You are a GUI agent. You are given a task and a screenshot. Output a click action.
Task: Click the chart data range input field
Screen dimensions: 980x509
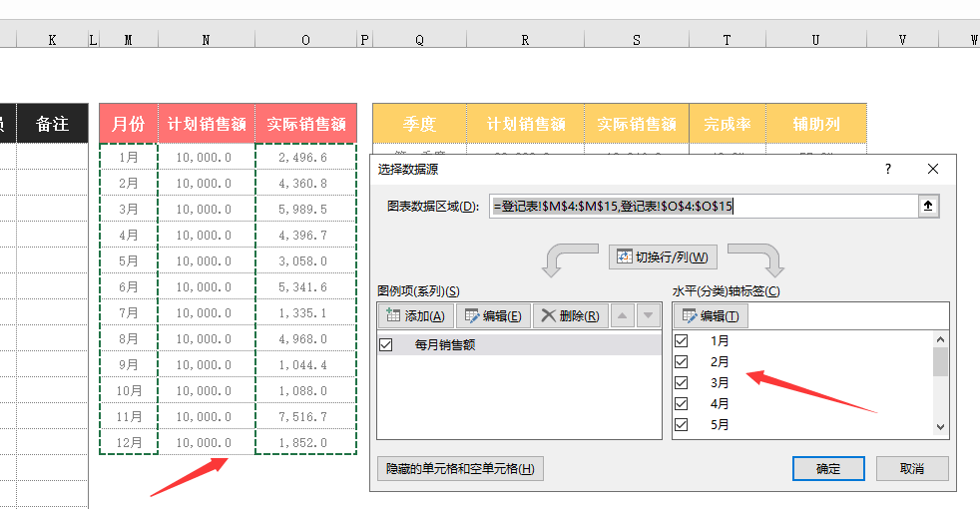(704, 206)
